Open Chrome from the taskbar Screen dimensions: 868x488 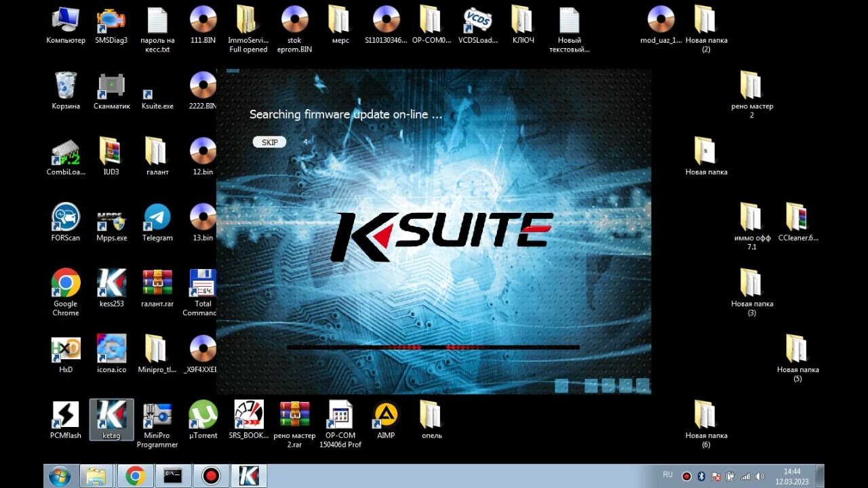tap(135, 476)
